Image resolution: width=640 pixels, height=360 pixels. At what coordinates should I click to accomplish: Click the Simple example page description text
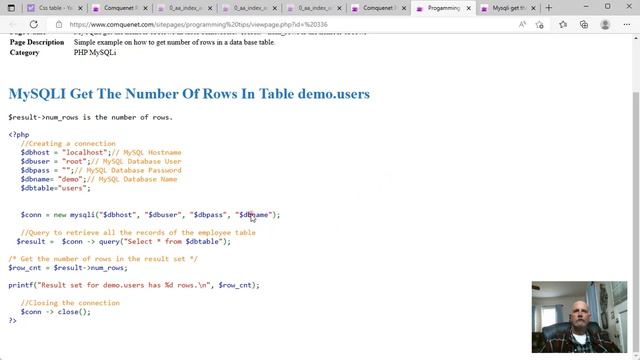click(x=174, y=42)
